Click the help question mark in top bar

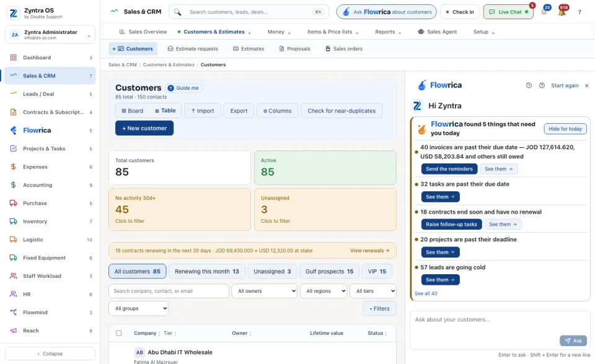click(x=580, y=12)
